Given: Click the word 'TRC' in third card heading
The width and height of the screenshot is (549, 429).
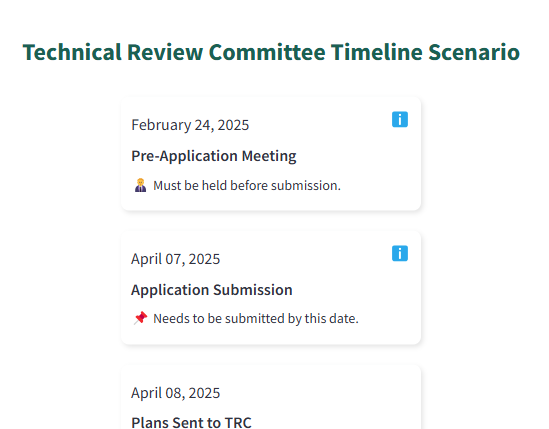Looking at the screenshot, I should 236,422.
